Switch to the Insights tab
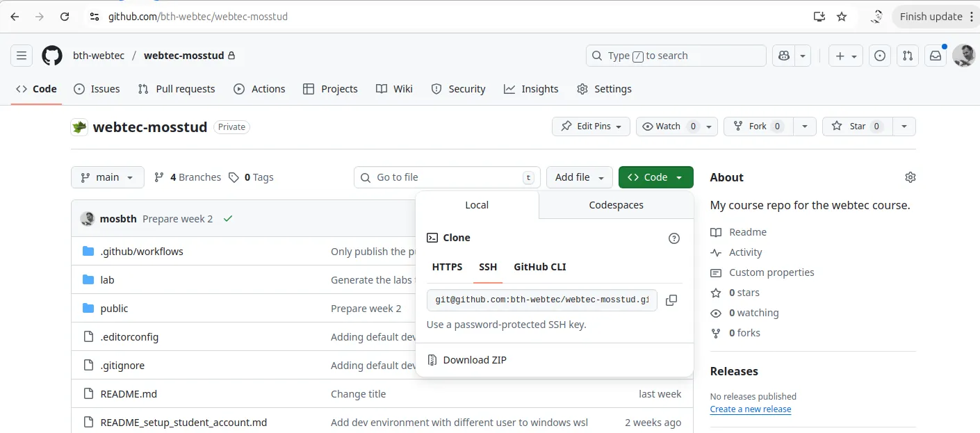 point(531,89)
